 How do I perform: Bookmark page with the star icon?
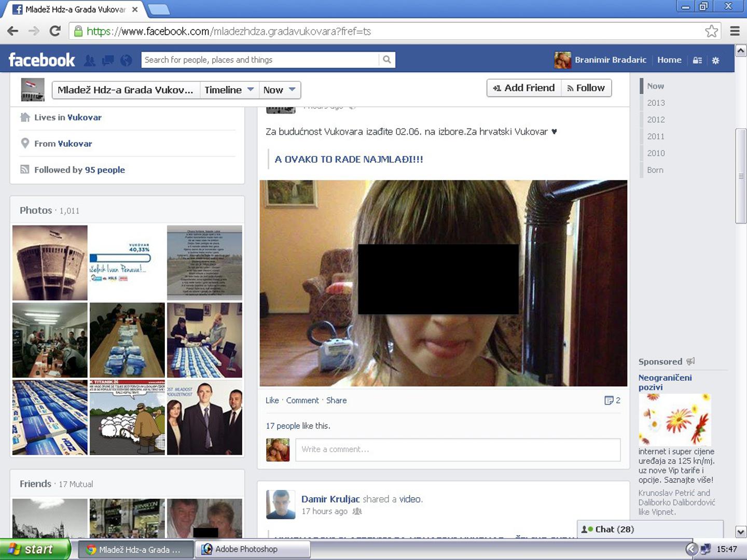point(711,31)
